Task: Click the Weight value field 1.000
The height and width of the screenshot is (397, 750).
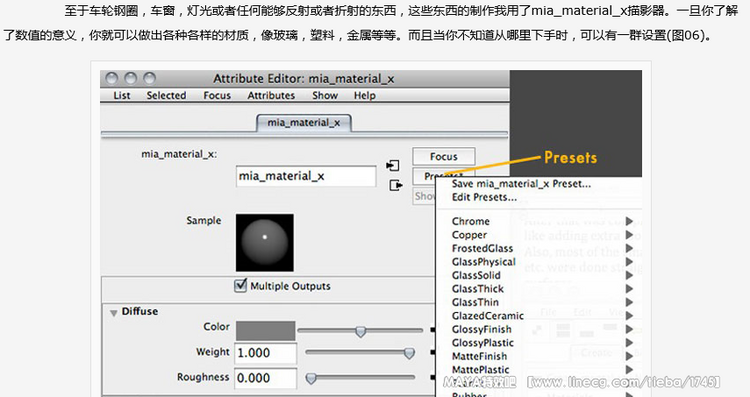Action: [265, 353]
